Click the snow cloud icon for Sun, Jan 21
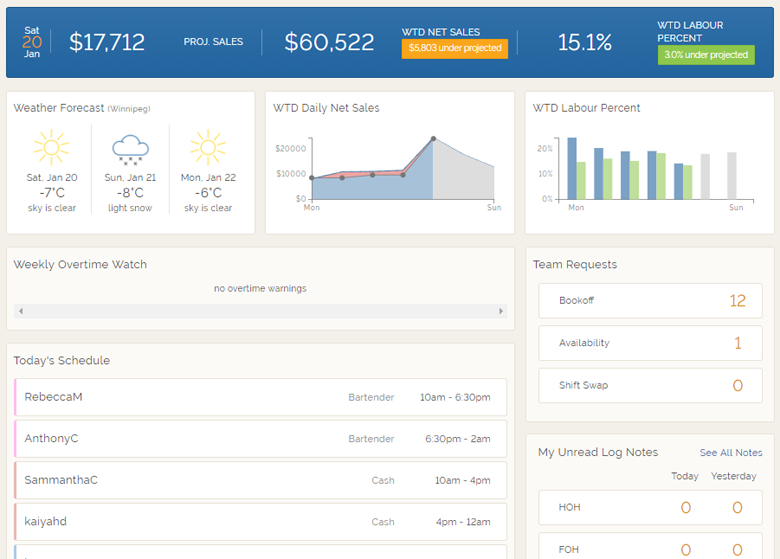 point(130,149)
